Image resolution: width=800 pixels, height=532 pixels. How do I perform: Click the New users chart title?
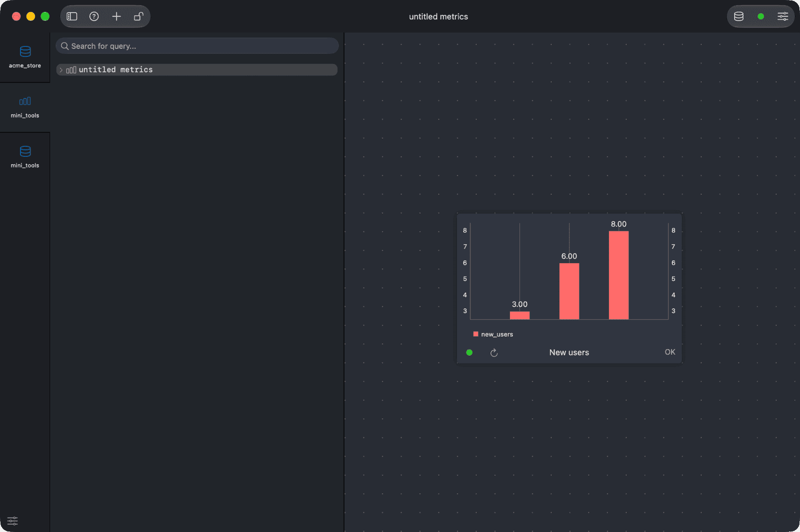point(569,352)
